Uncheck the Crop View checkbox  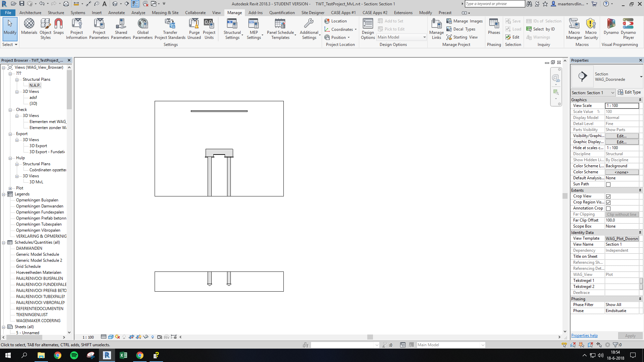point(608,196)
